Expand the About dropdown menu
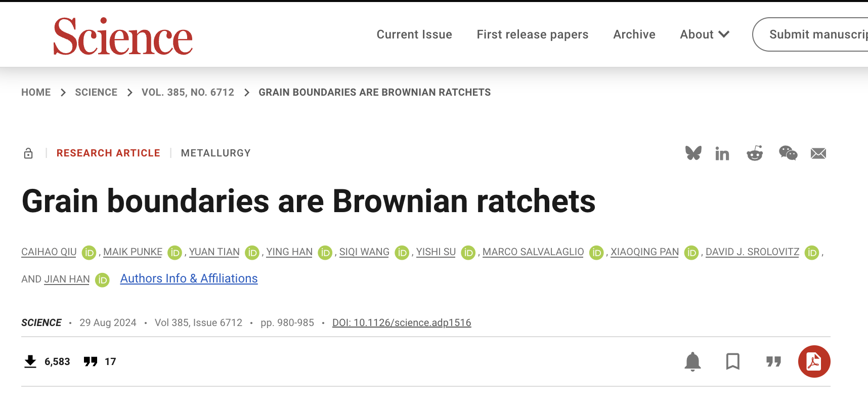Image resolution: width=868 pixels, height=403 pixels. (704, 34)
